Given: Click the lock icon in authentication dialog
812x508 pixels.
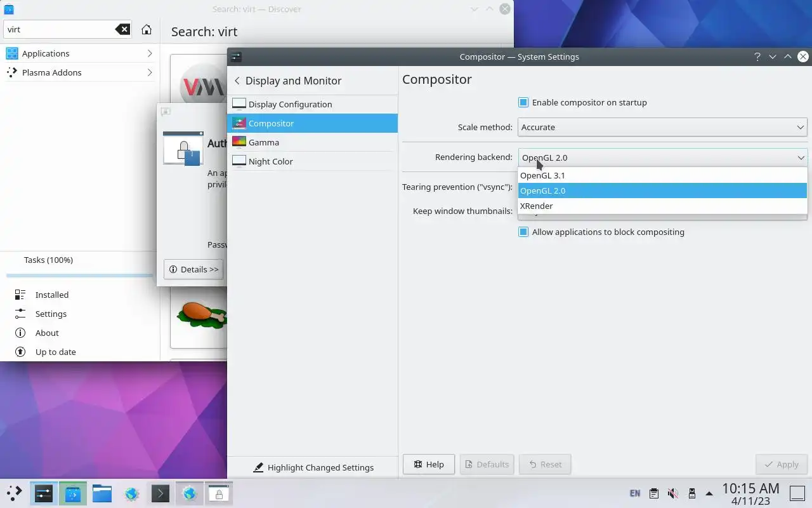Looking at the screenshot, I should tap(183, 149).
